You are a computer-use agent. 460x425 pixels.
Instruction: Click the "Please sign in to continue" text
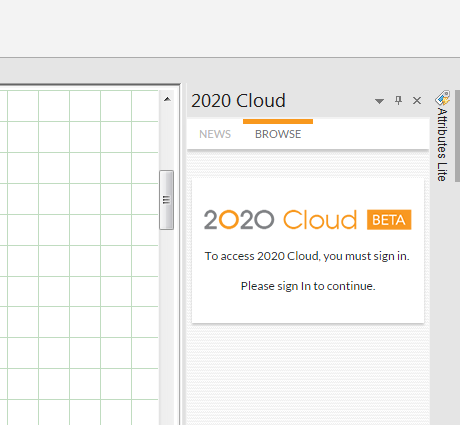308,286
